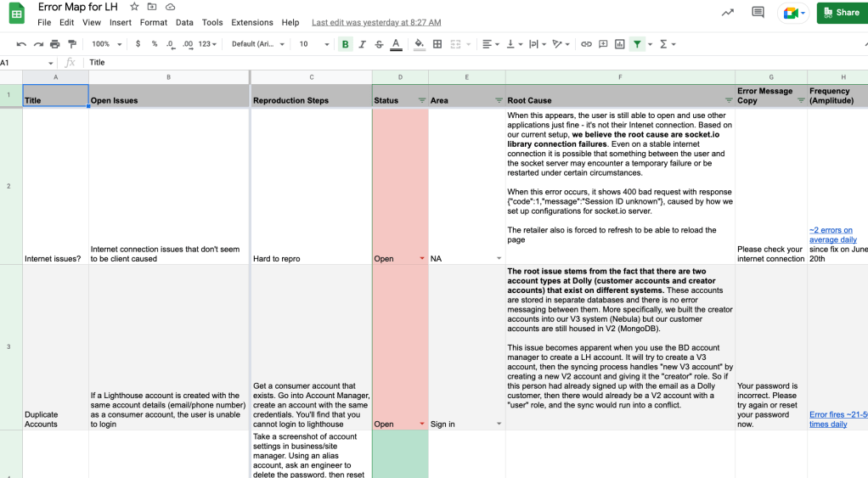Click the insert comment icon
Viewport: 868px width, 478px height.
coord(603,44)
